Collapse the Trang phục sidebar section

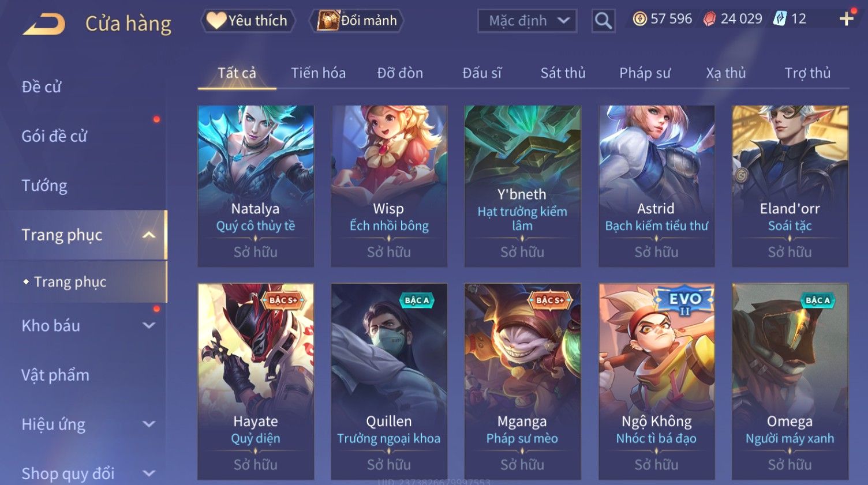click(148, 235)
